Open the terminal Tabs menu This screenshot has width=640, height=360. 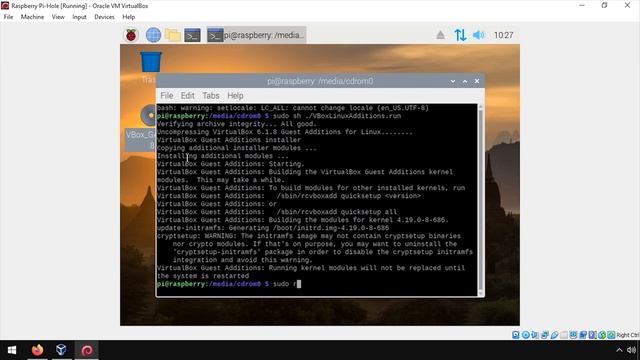tap(211, 96)
